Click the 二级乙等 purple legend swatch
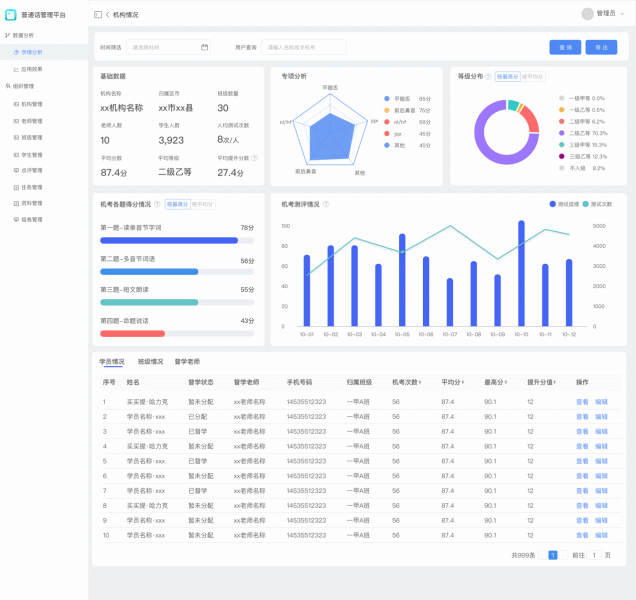The height and width of the screenshot is (600, 636). pos(562,132)
